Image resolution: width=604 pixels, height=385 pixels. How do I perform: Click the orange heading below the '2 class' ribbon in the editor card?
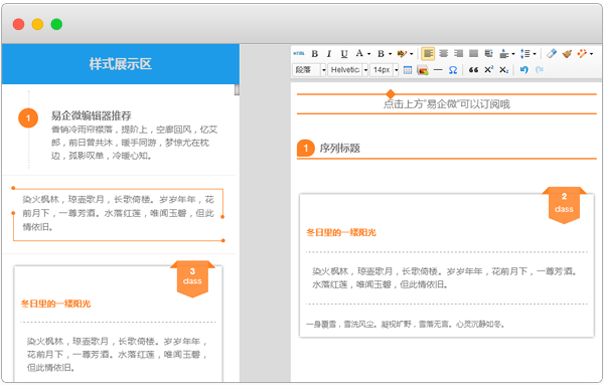tap(341, 232)
